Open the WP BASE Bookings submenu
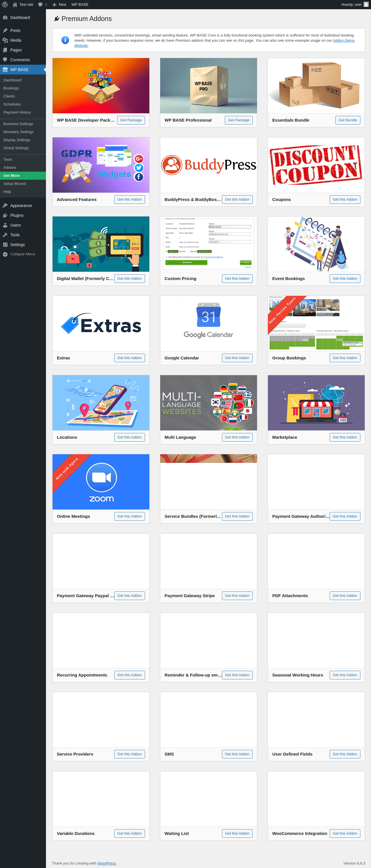371x868 pixels. 11,88
